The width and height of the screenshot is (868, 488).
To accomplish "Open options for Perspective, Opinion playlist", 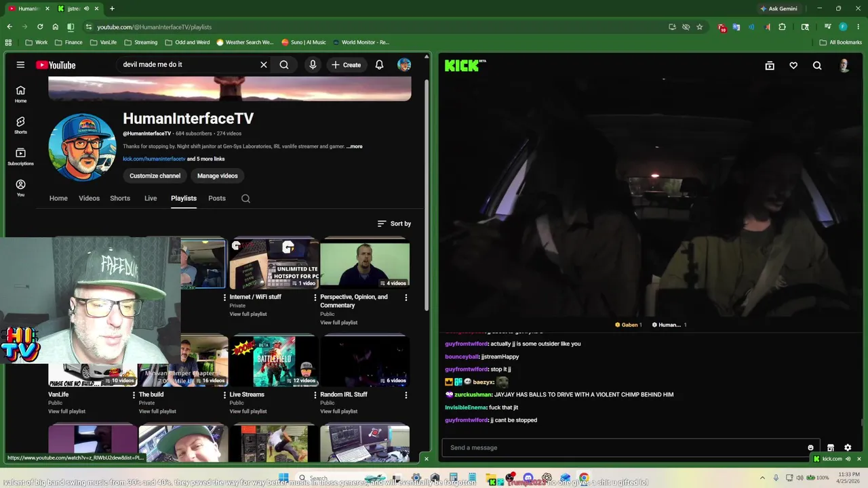I will (x=406, y=298).
